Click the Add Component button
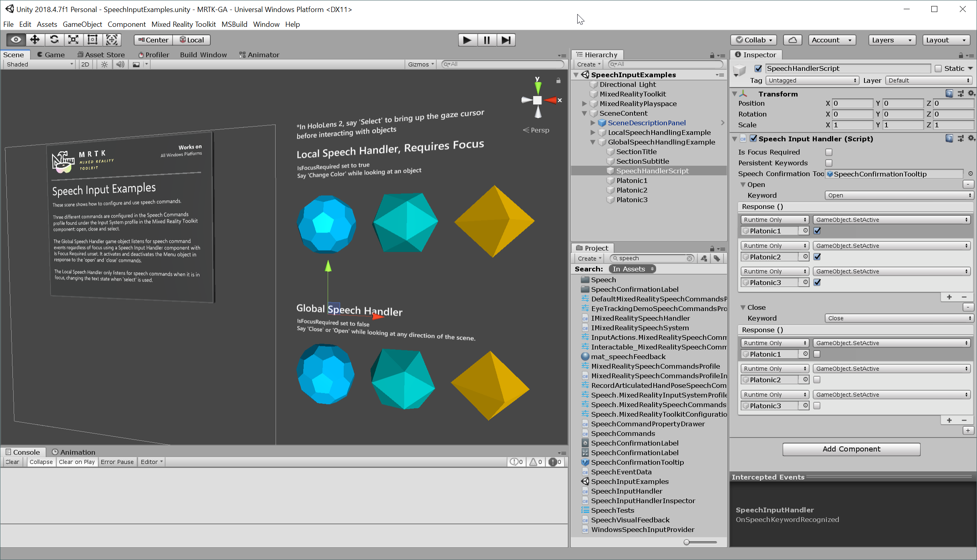Screen dimensions: 977x560 coord(851,449)
